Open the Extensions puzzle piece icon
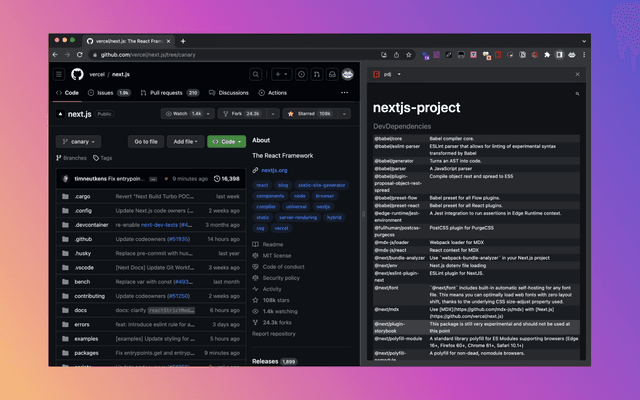This screenshot has height=400, width=640. pyautogui.click(x=547, y=55)
